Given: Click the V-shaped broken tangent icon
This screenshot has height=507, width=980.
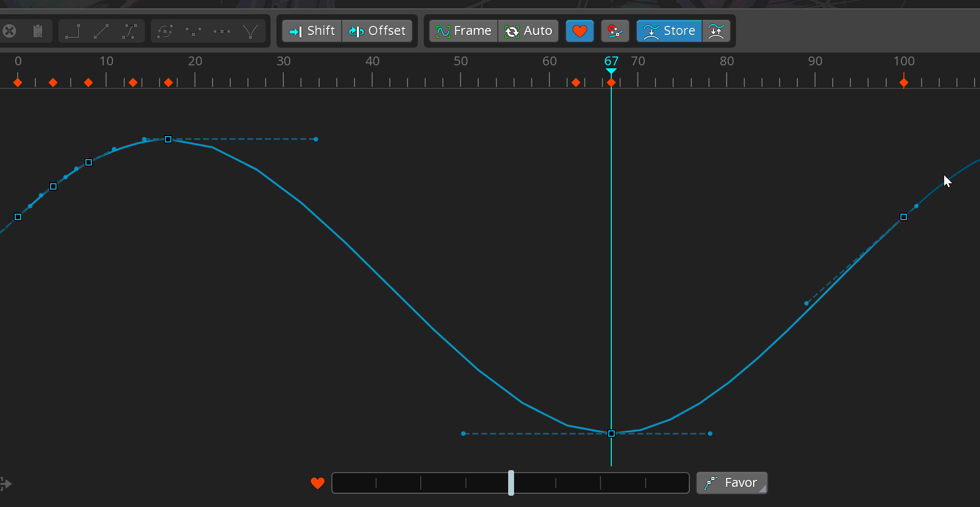Looking at the screenshot, I should (x=250, y=31).
